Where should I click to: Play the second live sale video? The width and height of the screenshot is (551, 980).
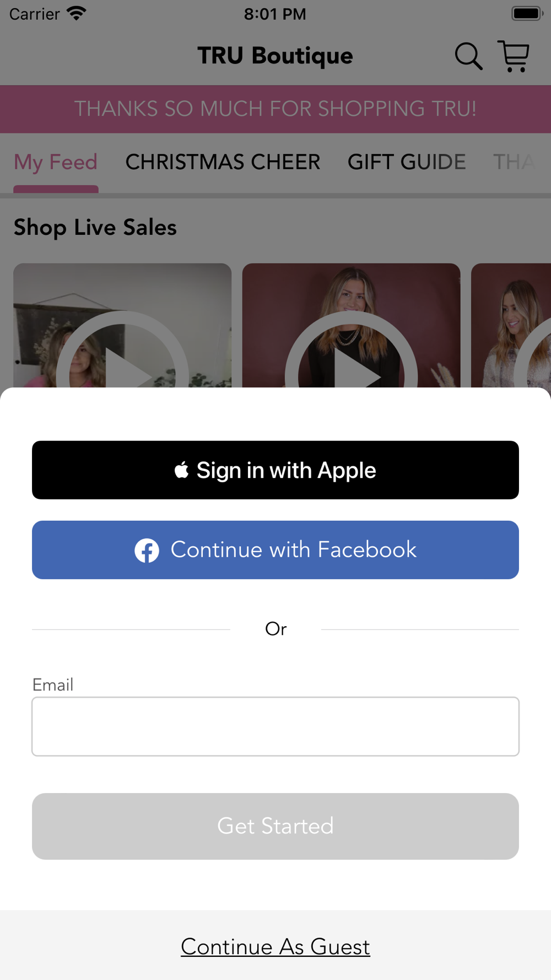tap(351, 325)
